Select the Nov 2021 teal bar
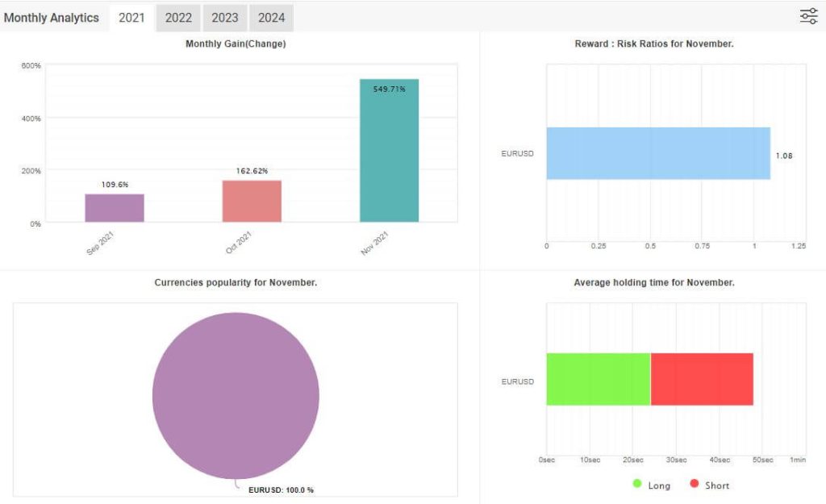826x504 pixels. (389, 153)
